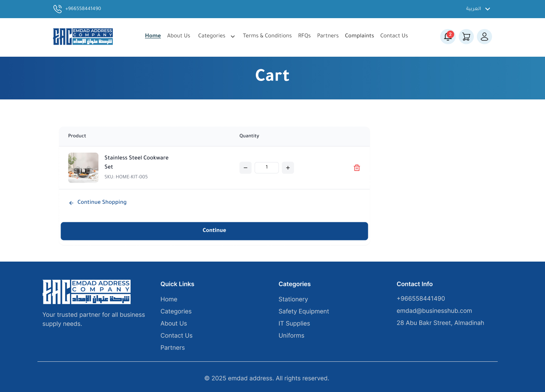Screen dimensions: 545x392
Task: Open the Complaints page from navbar
Action: [359, 36]
